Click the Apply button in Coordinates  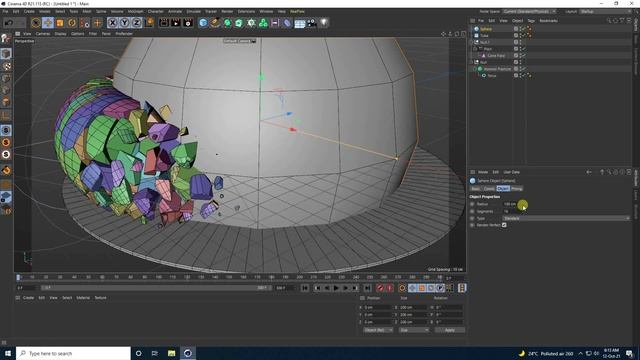coord(449,330)
